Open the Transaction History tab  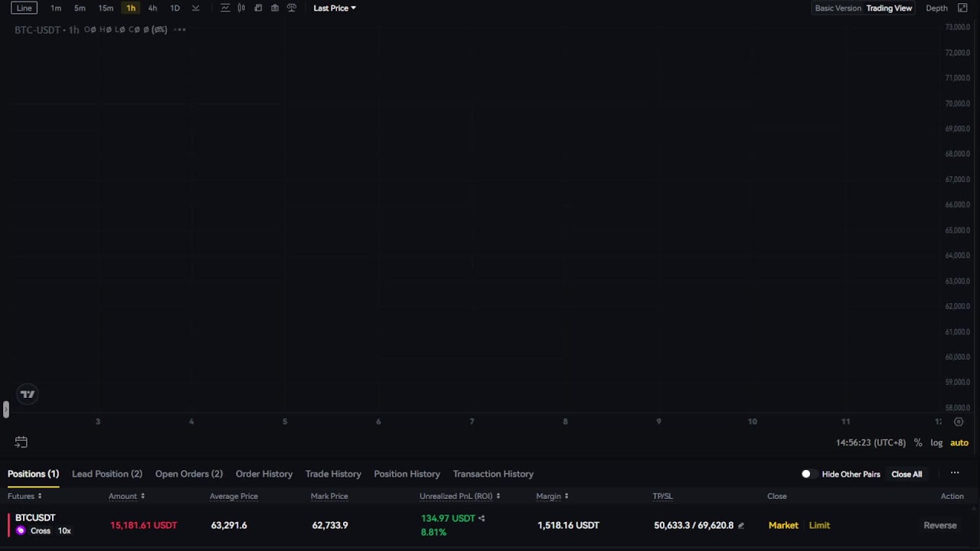click(x=493, y=474)
